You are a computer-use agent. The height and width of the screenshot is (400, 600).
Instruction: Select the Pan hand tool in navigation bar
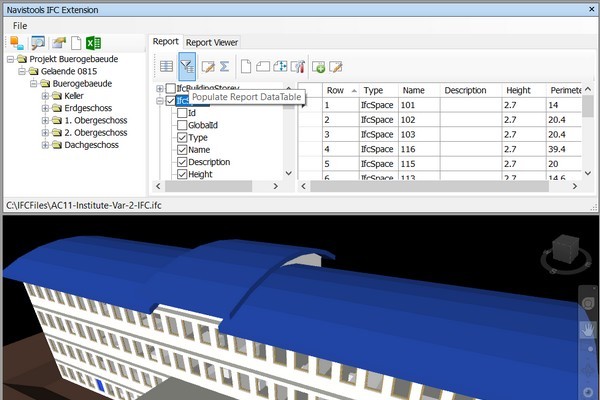click(588, 329)
